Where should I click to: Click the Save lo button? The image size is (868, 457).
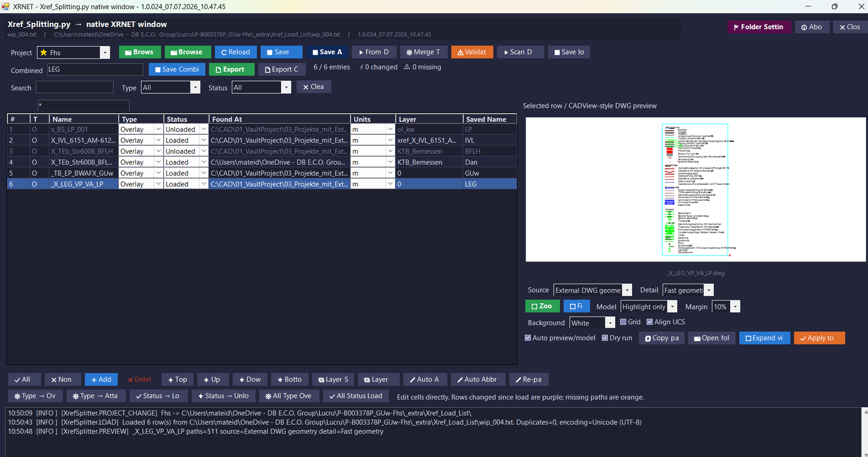click(569, 52)
